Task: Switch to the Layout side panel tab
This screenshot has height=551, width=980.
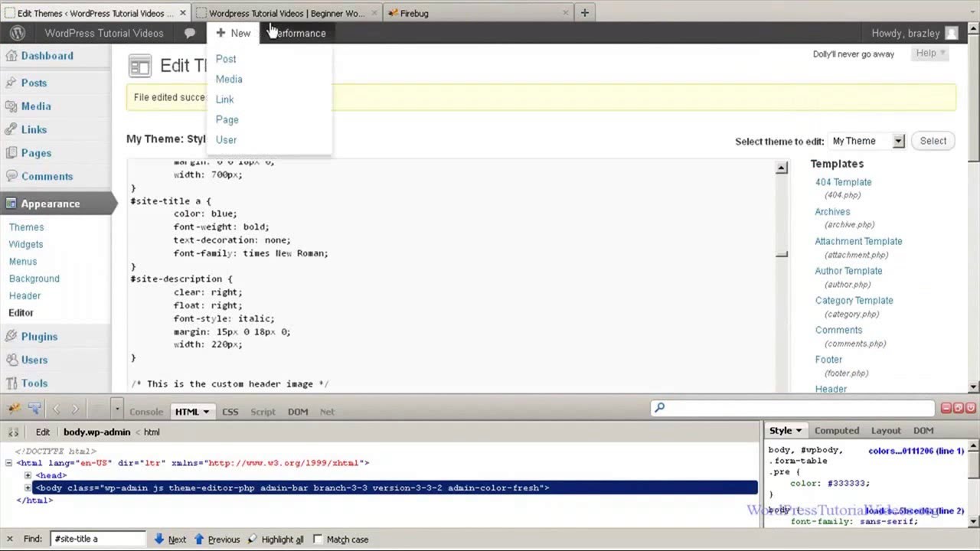Action: pos(886,431)
